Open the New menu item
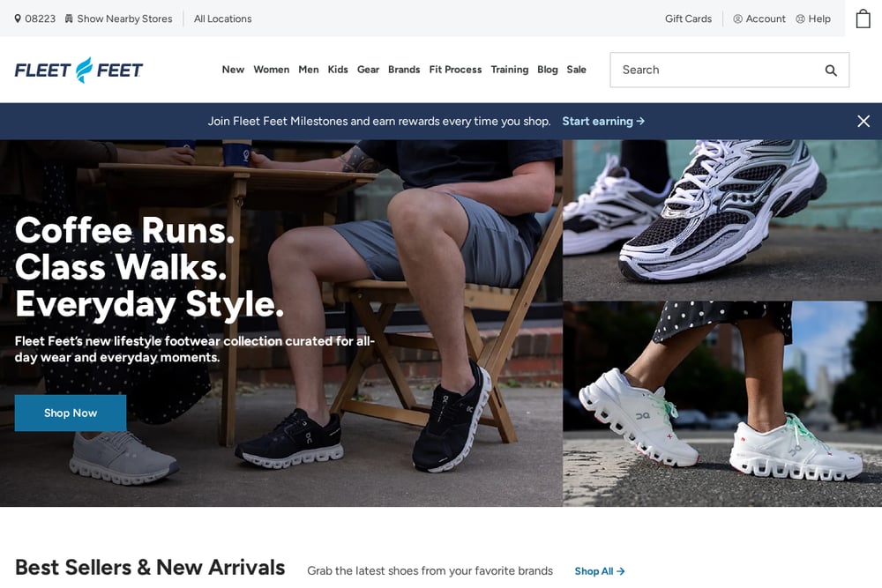 coord(233,70)
